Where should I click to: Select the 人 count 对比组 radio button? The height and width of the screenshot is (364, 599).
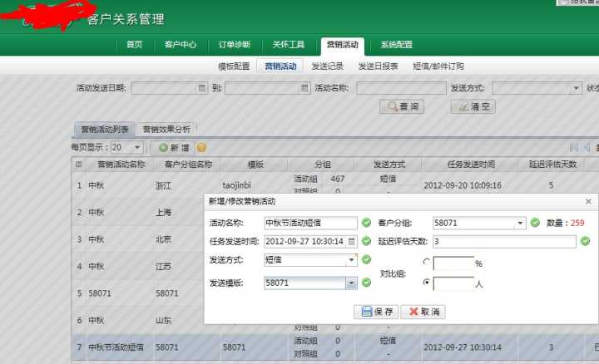click(x=427, y=283)
